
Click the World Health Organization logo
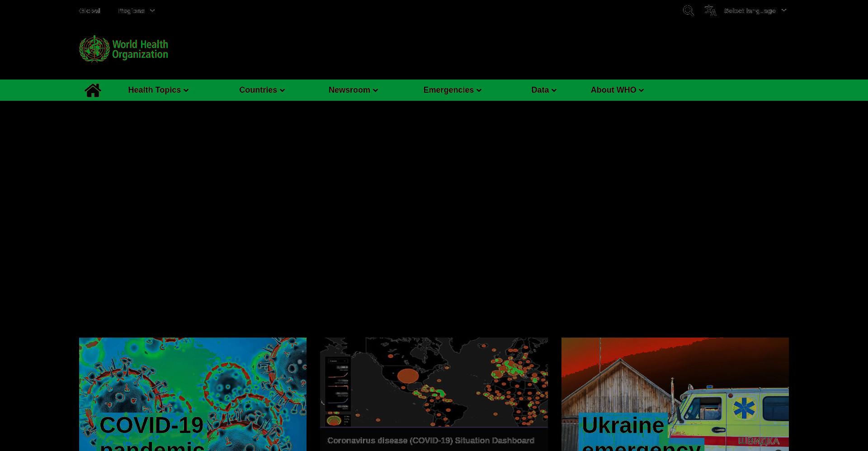pyautogui.click(x=123, y=49)
